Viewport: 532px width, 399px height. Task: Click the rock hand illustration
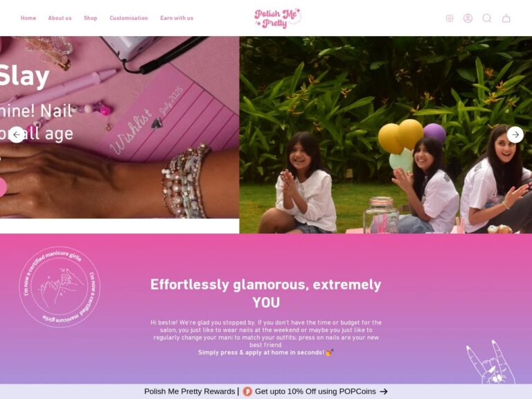[x=490, y=362]
